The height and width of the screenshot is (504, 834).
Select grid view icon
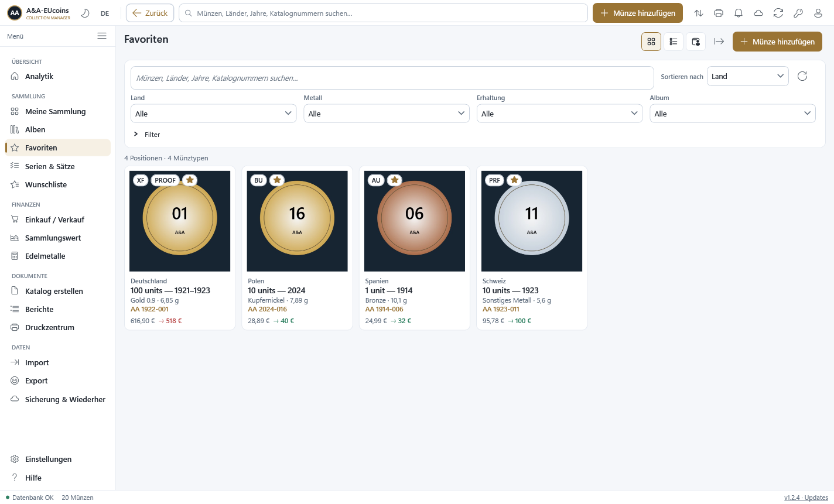click(651, 42)
